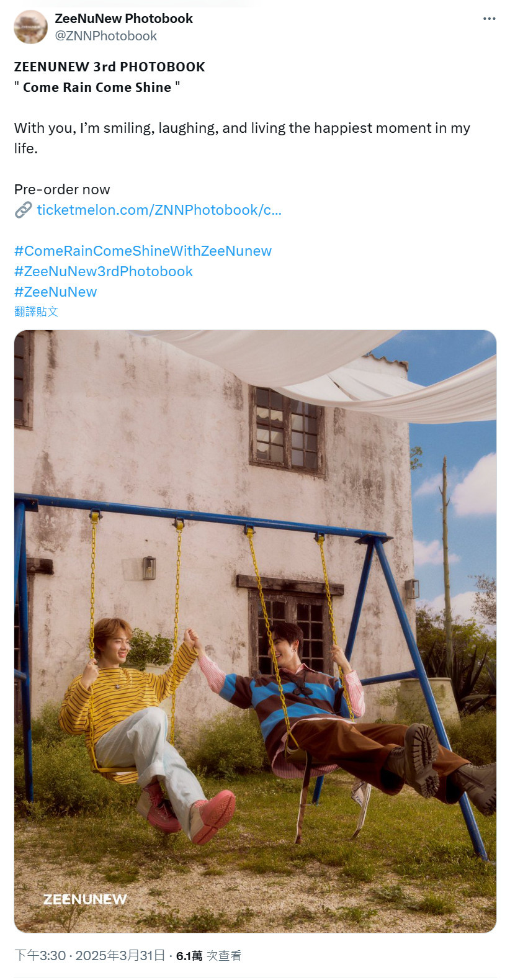Click the ZEENUNEW watermark on the photo
This screenshot has width=510, height=980.
85,899
